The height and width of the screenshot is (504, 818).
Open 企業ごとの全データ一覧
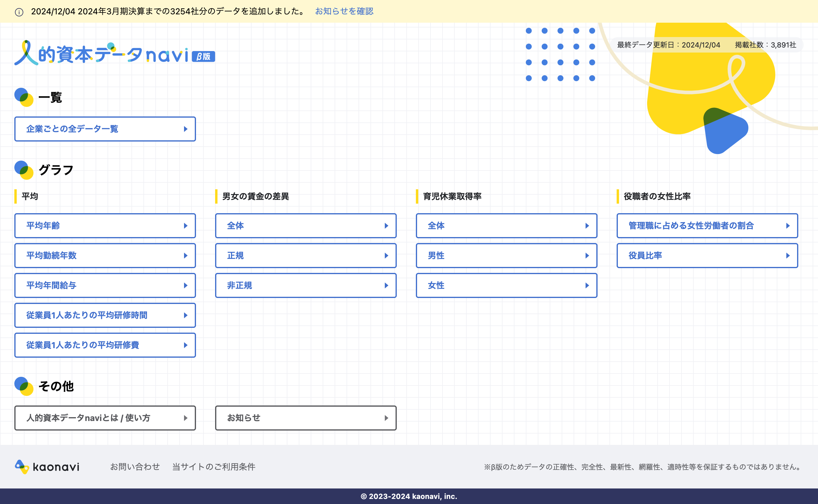coord(105,129)
